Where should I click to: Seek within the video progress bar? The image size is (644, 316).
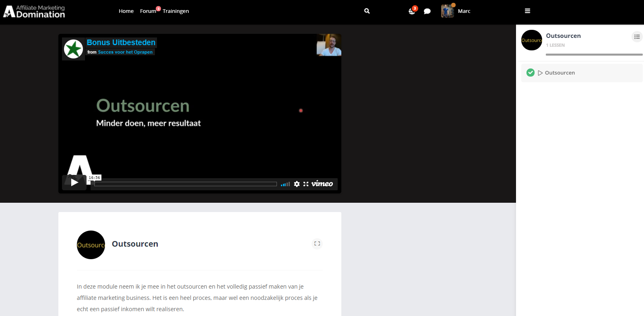(x=185, y=184)
